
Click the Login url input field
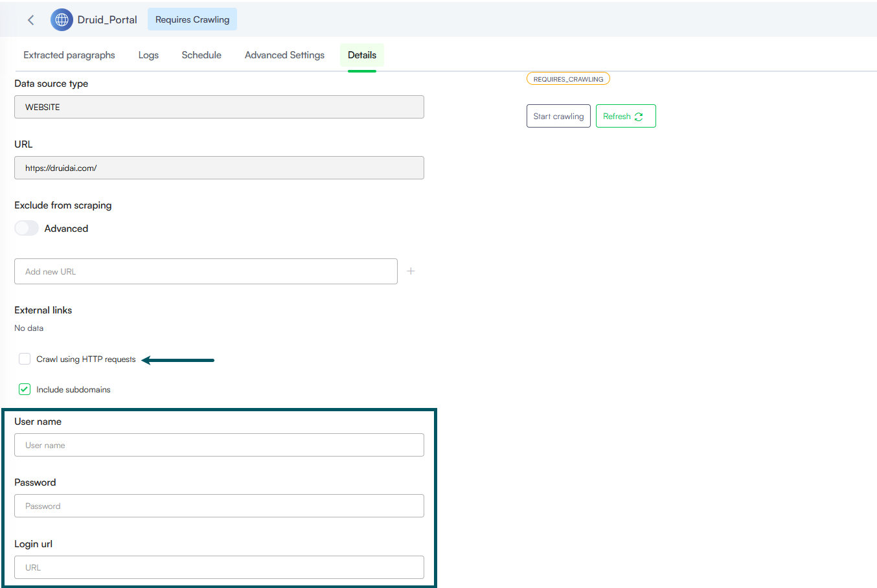[x=219, y=567]
